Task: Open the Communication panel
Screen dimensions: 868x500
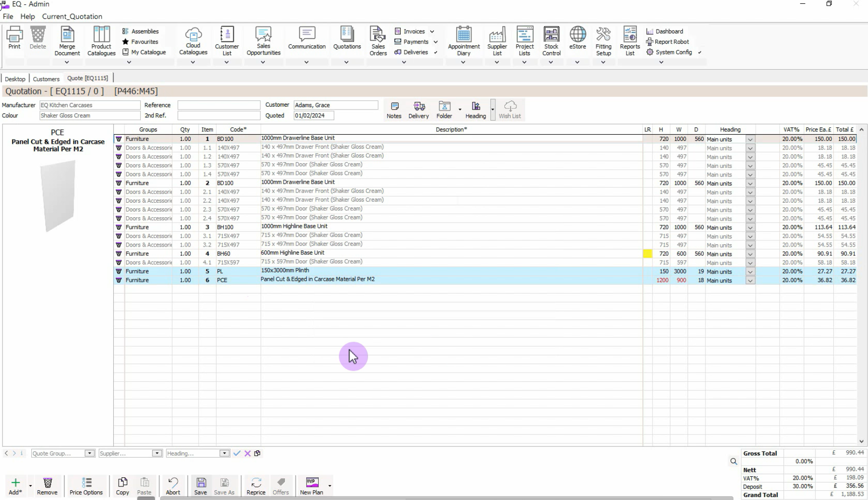Action: (x=307, y=38)
